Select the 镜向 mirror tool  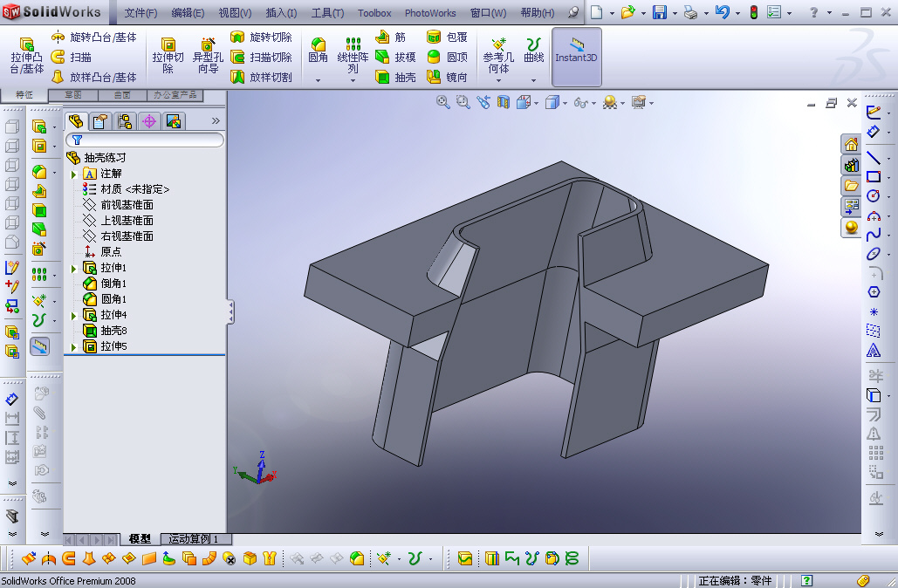tap(447, 77)
